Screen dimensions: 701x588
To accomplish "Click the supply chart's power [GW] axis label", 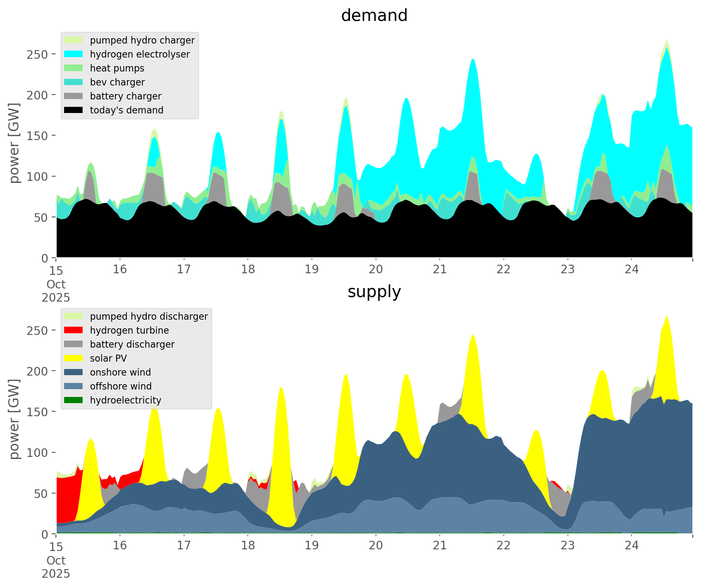I will [14, 419].
